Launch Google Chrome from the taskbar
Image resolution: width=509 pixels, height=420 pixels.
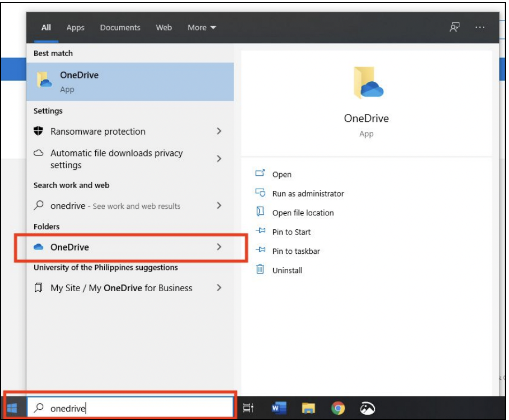337,409
